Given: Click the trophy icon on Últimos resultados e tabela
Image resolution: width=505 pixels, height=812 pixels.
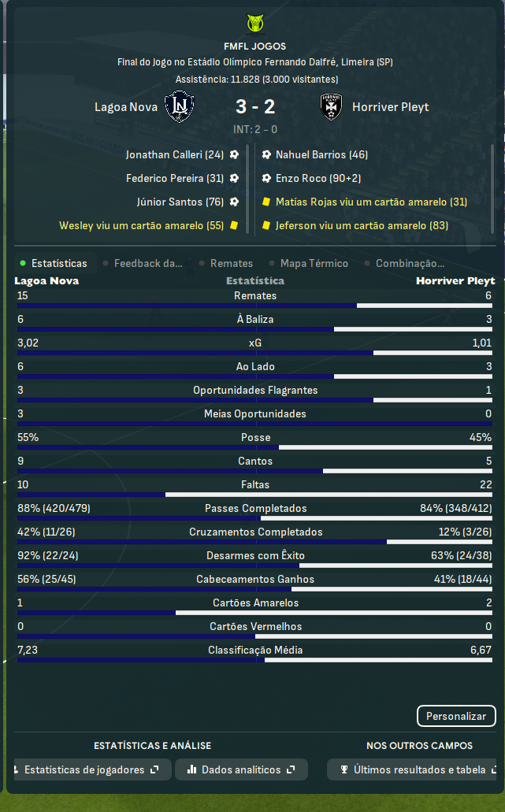Looking at the screenshot, I should click(x=343, y=769).
